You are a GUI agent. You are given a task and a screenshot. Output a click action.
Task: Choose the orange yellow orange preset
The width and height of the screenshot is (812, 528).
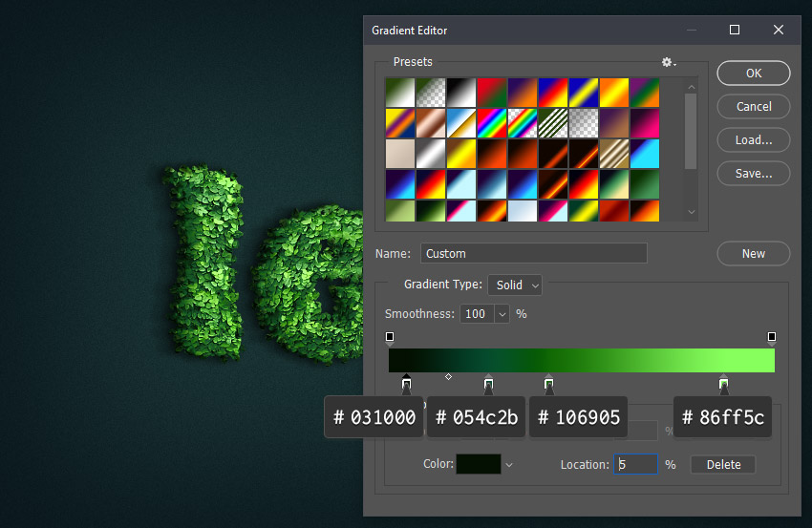click(613, 93)
